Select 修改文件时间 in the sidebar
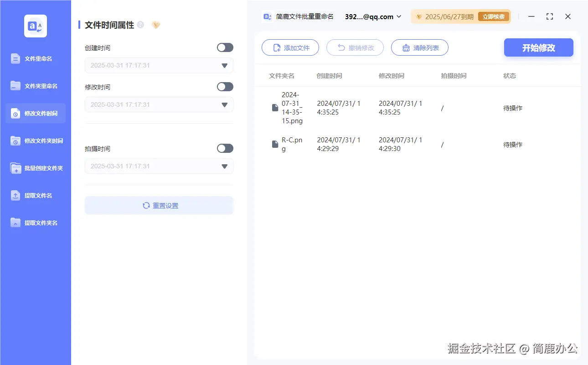The height and width of the screenshot is (365, 588). [36, 113]
